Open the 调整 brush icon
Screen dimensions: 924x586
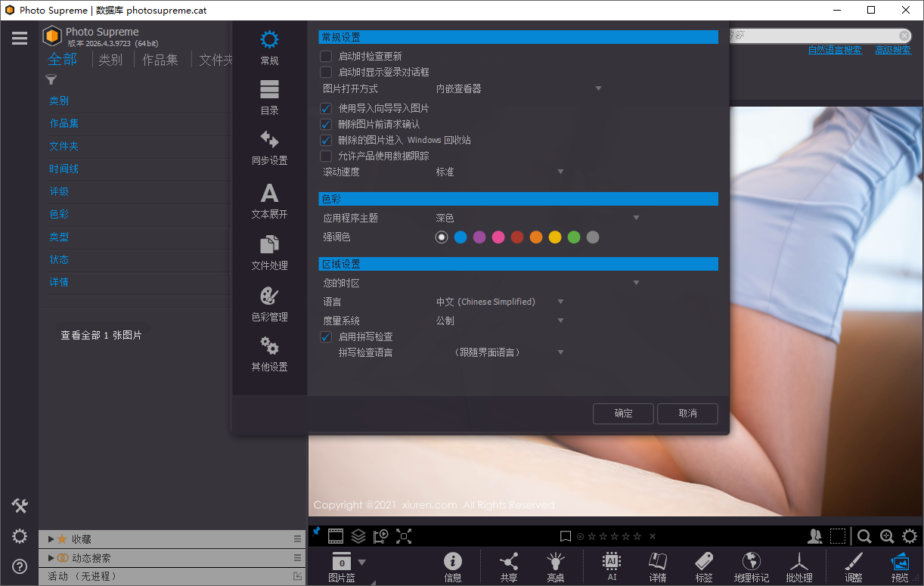[854, 567]
